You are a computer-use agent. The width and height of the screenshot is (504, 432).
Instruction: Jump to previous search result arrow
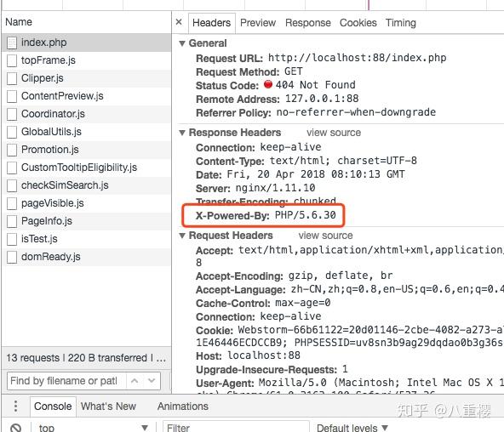pos(135,381)
